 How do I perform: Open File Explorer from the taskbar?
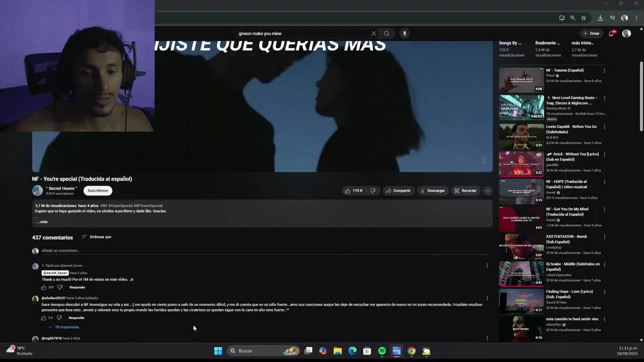click(338, 351)
